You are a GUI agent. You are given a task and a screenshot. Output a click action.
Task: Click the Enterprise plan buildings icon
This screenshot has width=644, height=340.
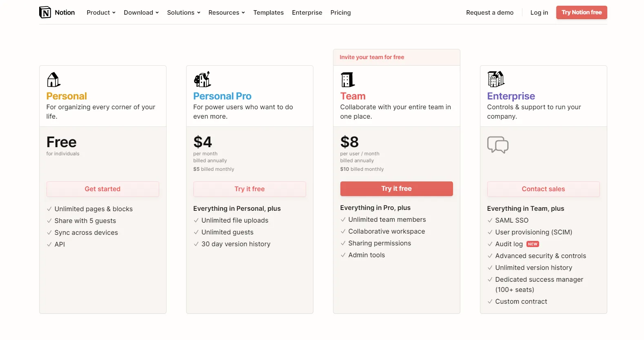click(496, 79)
